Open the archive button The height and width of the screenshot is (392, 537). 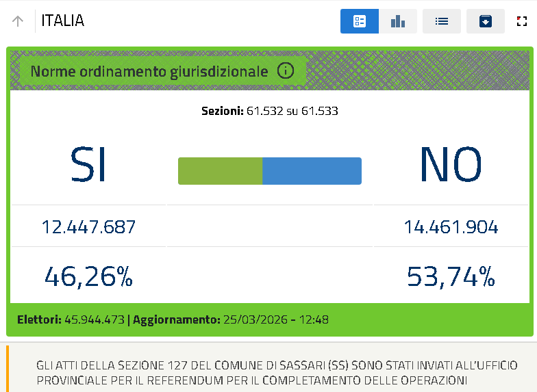coord(485,21)
